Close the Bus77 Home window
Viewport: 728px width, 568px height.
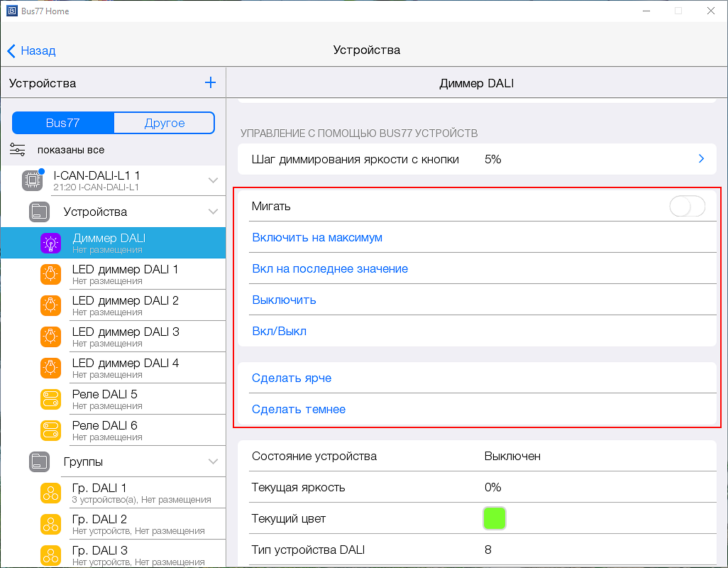tap(711, 11)
